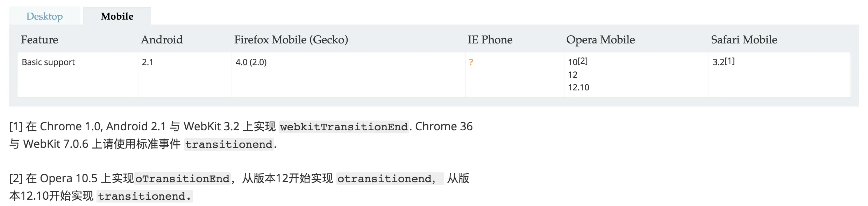Click the final transitionend. code snippet
Screen dimensions: 868x206
click(145, 196)
